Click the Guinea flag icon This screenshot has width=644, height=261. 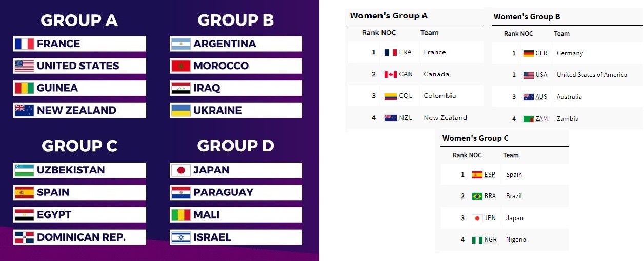tap(24, 88)
